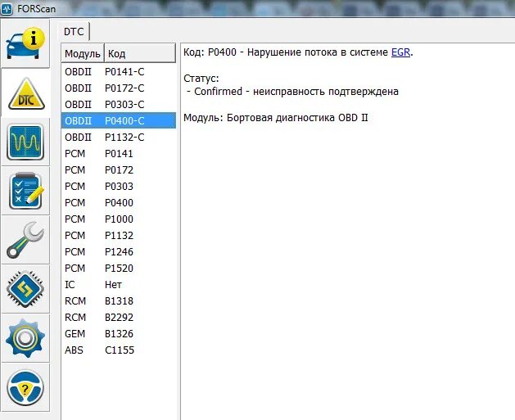Select IC Нет row
The width and height of the screenshot is (515, 420).
pyautogui.click(x=119, y=285)
